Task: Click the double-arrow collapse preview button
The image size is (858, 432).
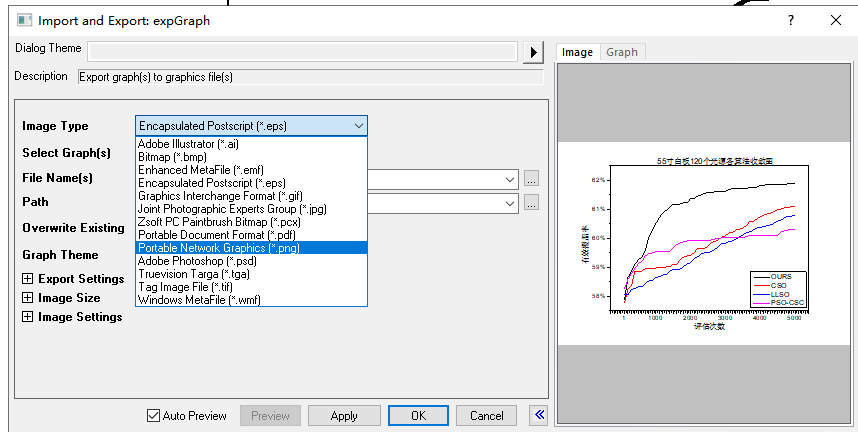Action: [538, 415]
